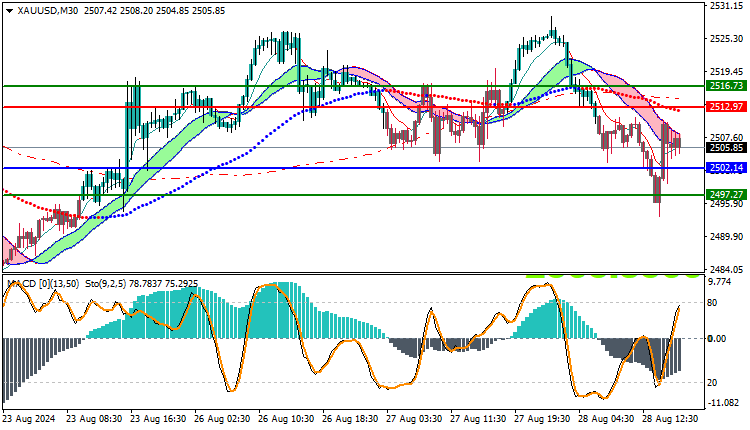Screen dimensions: 750x430
Task: Click the black current price label 2505.85
Action: click(726, 148)
